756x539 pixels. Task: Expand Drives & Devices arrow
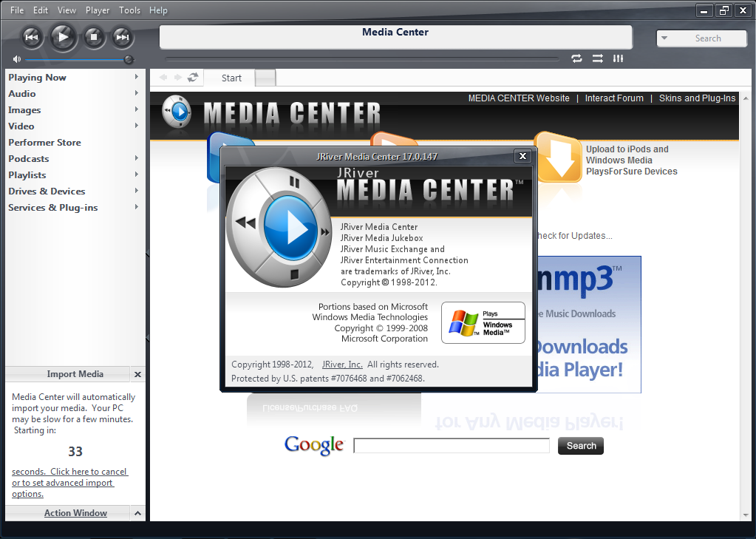click(x=137, y=191)
